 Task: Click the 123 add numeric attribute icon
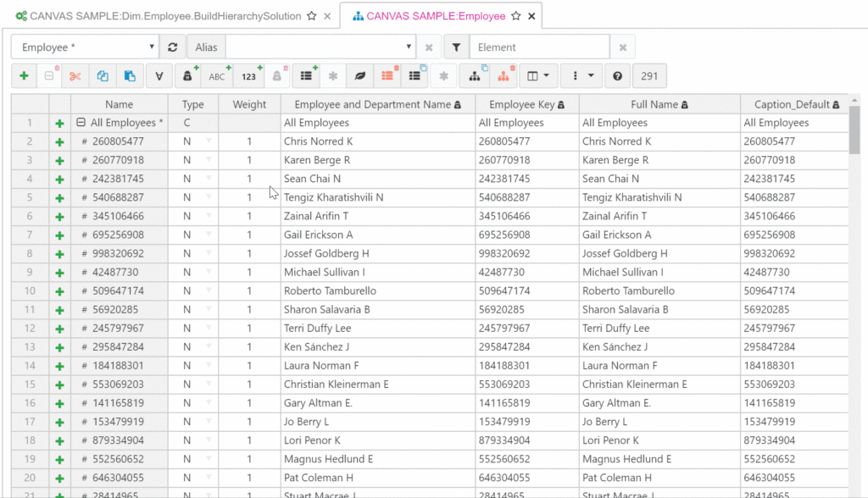click(248, 76)
